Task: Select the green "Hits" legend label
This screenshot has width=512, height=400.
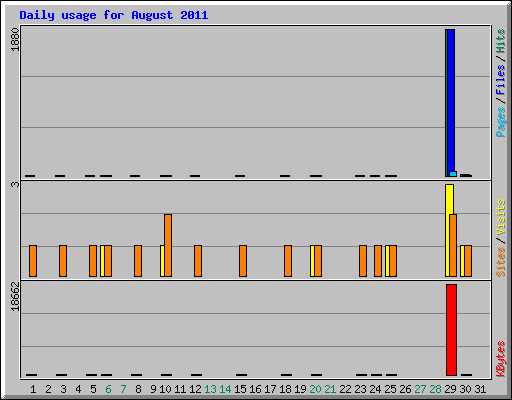Action: pos(500,41)
